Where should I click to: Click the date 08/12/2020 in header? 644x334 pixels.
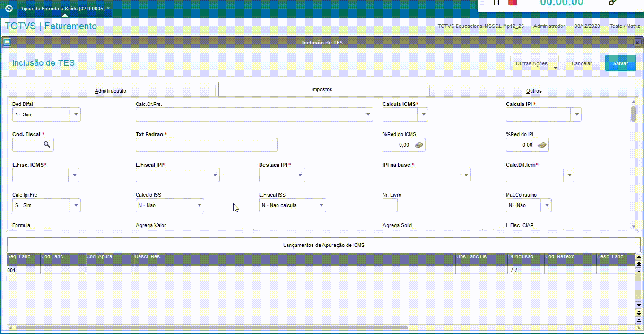click(587, 26)
